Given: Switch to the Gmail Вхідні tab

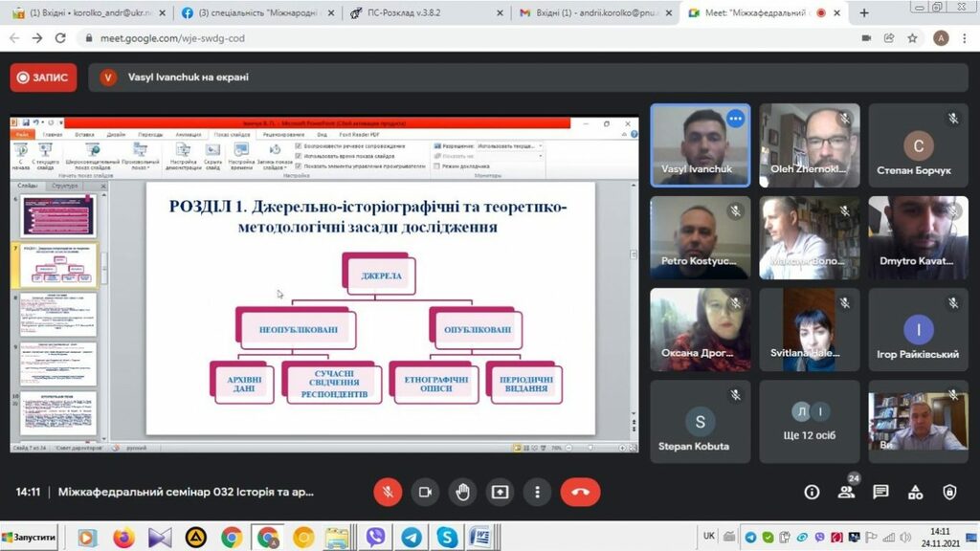Looking at the screenshot, I should pos(593,13).
